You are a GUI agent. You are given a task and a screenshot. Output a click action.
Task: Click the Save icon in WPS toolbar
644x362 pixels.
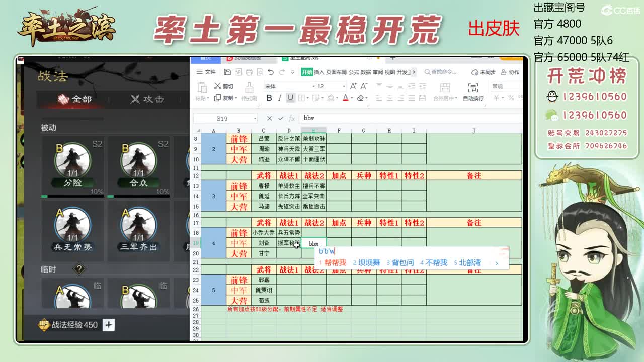pyautogui.click(x=227, y=72)
